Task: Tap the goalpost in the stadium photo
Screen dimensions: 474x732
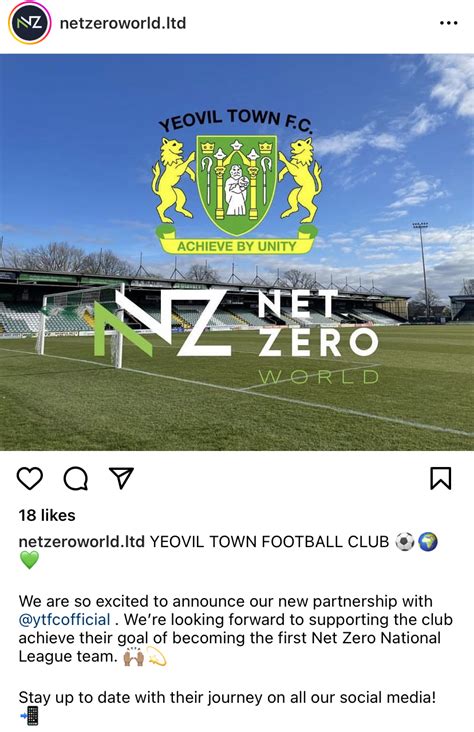Action: pyautogui.click(x=80, y=326)
